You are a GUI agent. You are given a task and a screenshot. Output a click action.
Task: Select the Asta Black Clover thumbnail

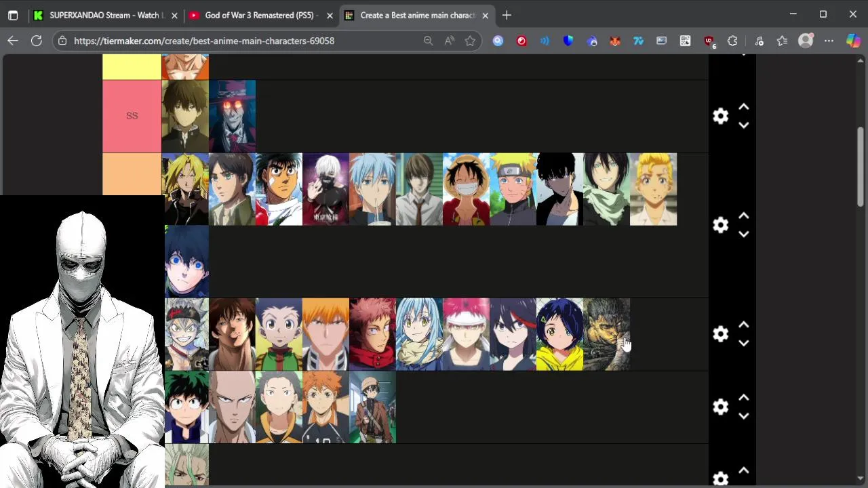[186, 334]
